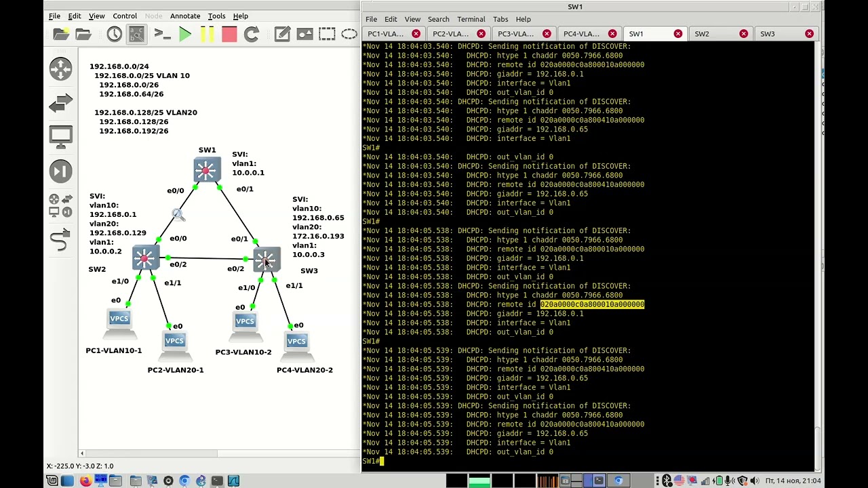
Task: Click the 192.168.0.0/24 subnet note
Action: click(119, 66)
